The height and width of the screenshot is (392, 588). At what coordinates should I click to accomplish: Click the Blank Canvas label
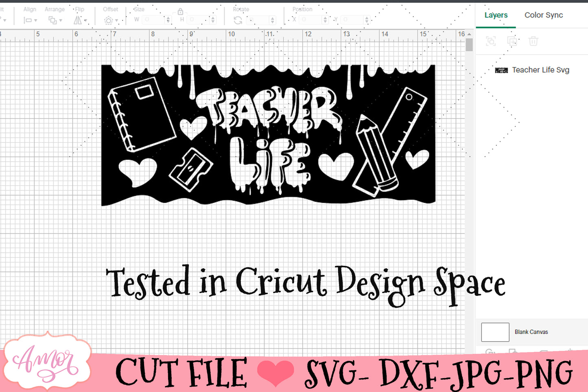tap(531, 332)
